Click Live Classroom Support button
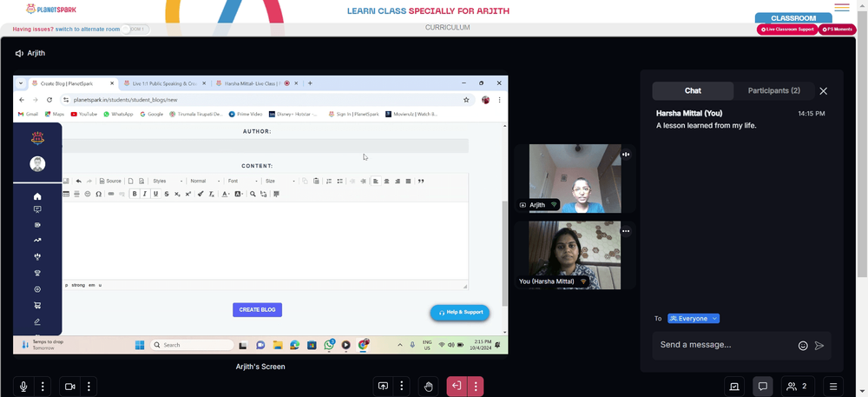Image resolution: width=868 pixels, height=397 pixels. coord(787,30)
